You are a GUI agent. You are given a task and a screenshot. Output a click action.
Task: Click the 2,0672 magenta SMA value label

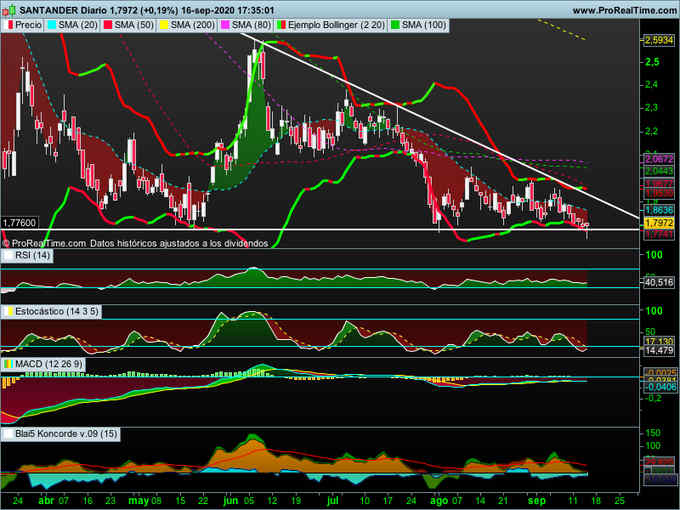coord(659,159)
